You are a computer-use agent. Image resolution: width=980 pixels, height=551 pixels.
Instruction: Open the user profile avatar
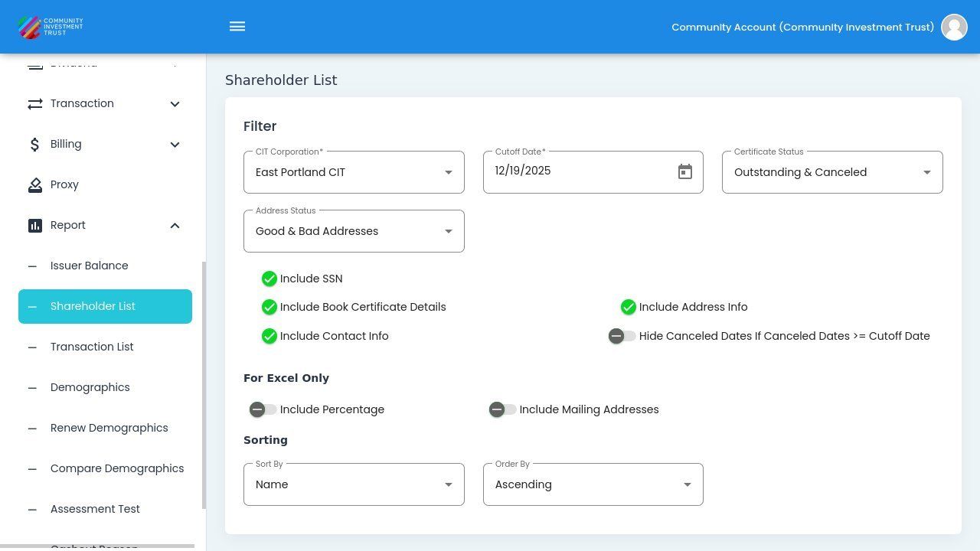[x=954, y=27]
